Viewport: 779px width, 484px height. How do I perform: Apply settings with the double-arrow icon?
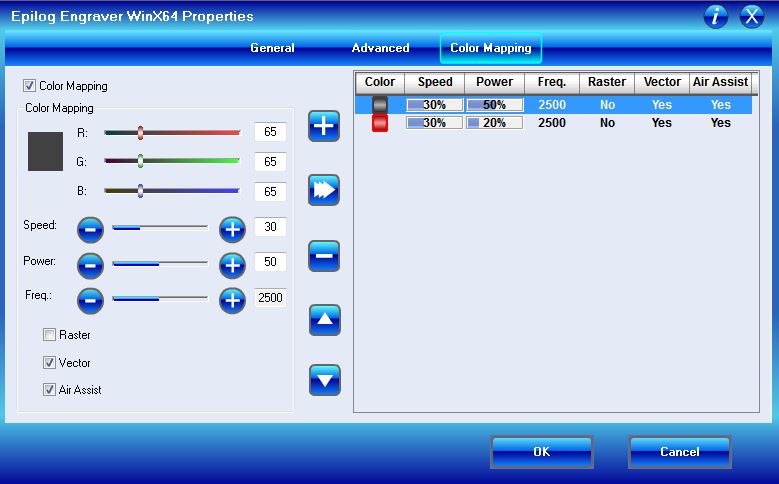tap(324, 190)
